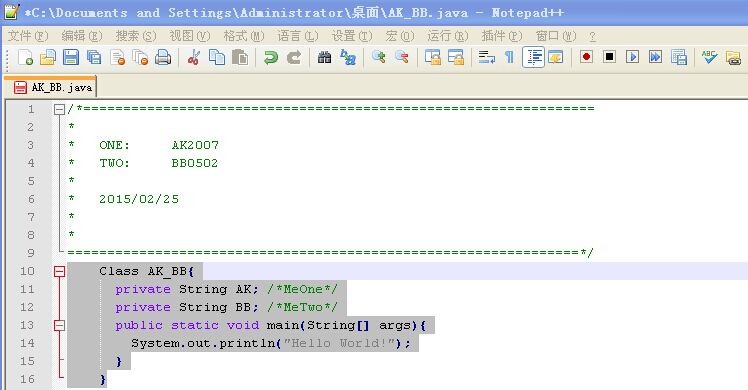The width and height of the screenshot is (748, 390).
Task: Click the text AK2007 on line 3
Action: 195,145
